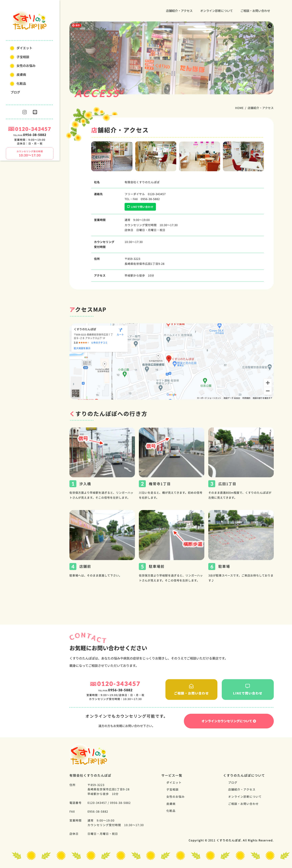Select the table text 早岐駅から徒歩 10分
This screenshot has height=868, width=292.
click(139, 276)
